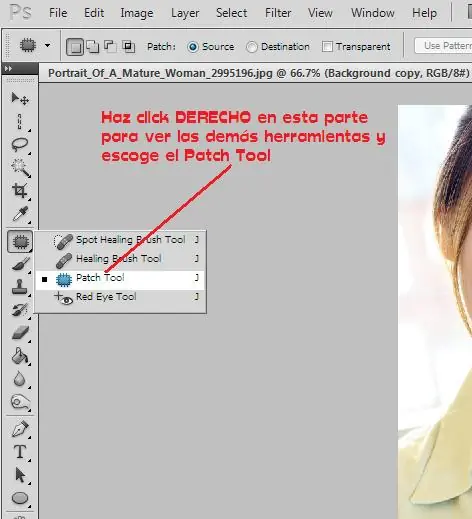Select the Lasso tool
472x519 pixels.
[x=20, y=145]
